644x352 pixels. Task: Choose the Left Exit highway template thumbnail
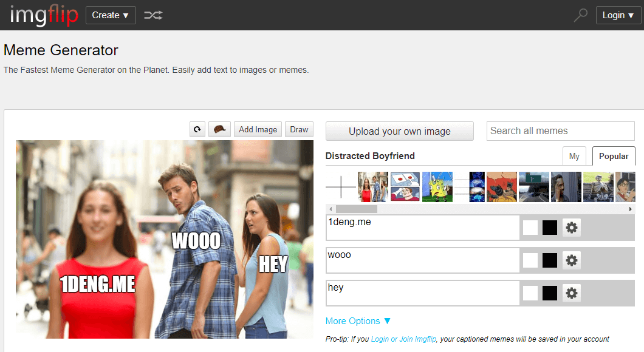click(x=534, y=187)
